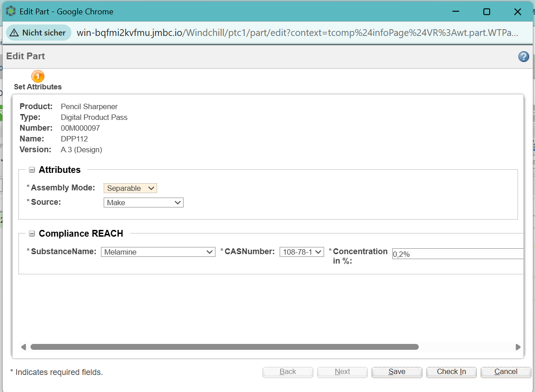This screenshot has width=535, height=392.
Task: Click the Check In button
Action: [451, 372]
